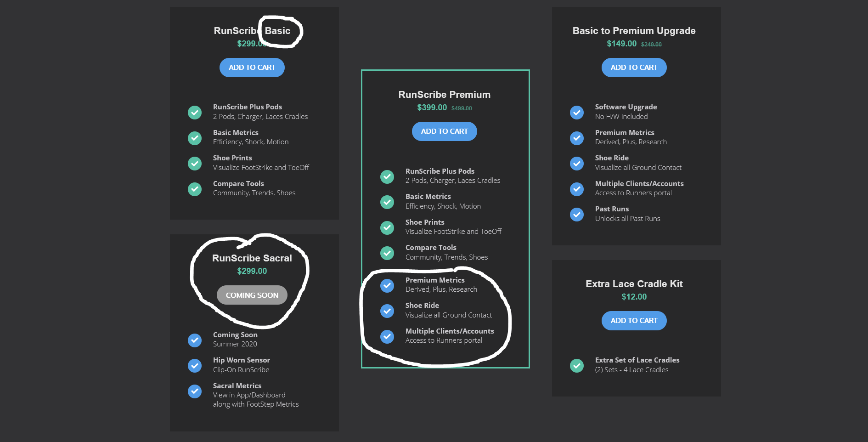Click checkmark beside Hip Worn Sensor
This screenshot has height=442, width=868.
[195, 365]
